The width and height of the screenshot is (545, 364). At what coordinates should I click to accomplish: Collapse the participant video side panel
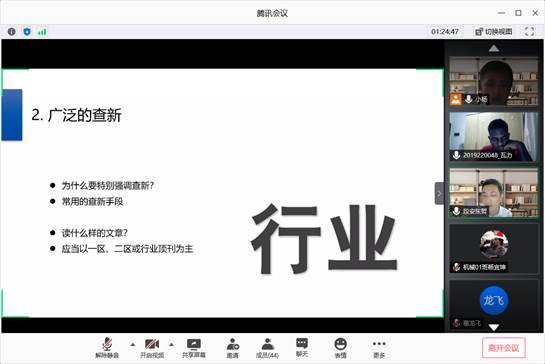point(439,193)
